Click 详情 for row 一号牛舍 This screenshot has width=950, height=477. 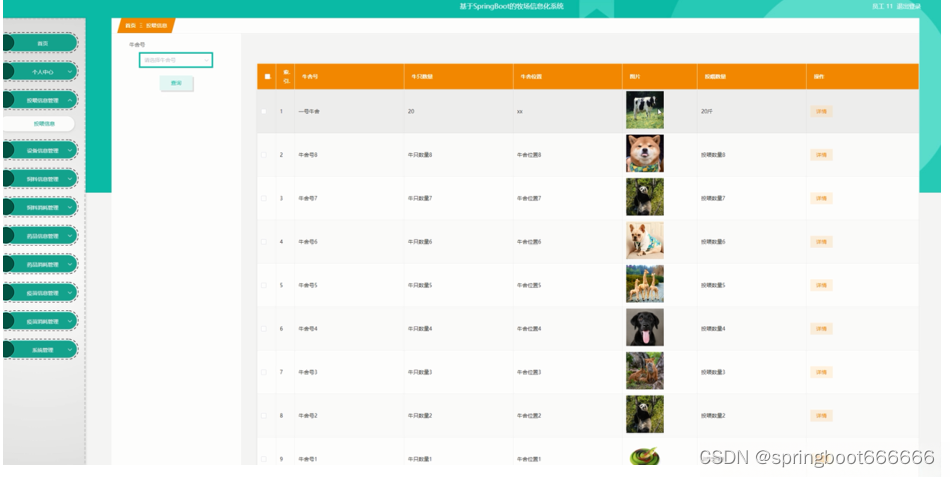pyautogui.click(x=822, y=112)
